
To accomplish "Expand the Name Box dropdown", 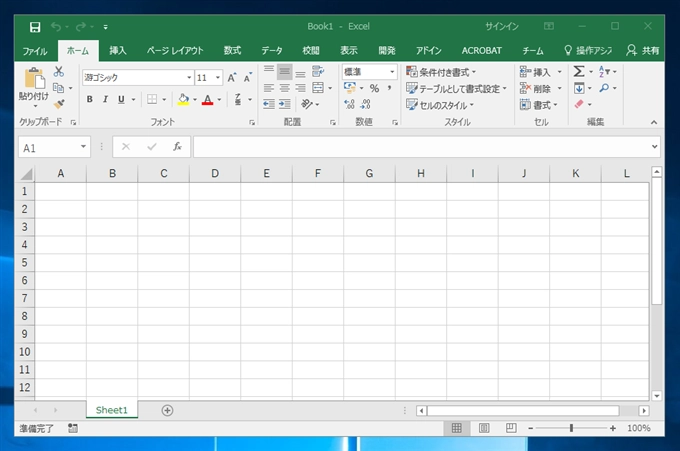I will coord(83,147).
